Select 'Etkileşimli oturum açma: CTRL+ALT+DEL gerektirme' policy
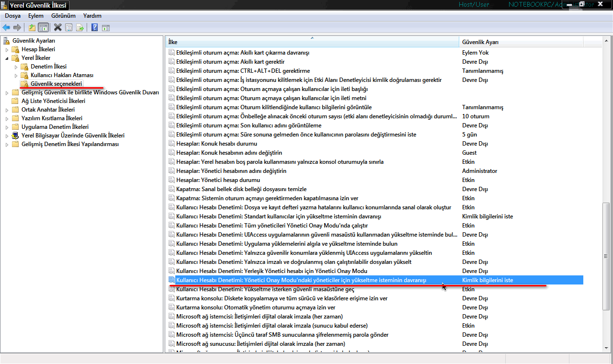This screenshot has width=613, height=364. pos(243,71)
